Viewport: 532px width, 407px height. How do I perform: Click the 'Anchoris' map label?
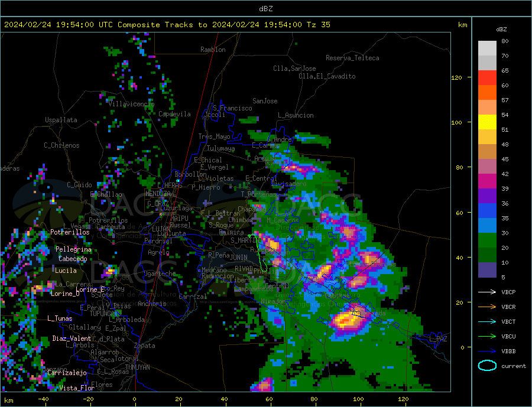(152, 304)
